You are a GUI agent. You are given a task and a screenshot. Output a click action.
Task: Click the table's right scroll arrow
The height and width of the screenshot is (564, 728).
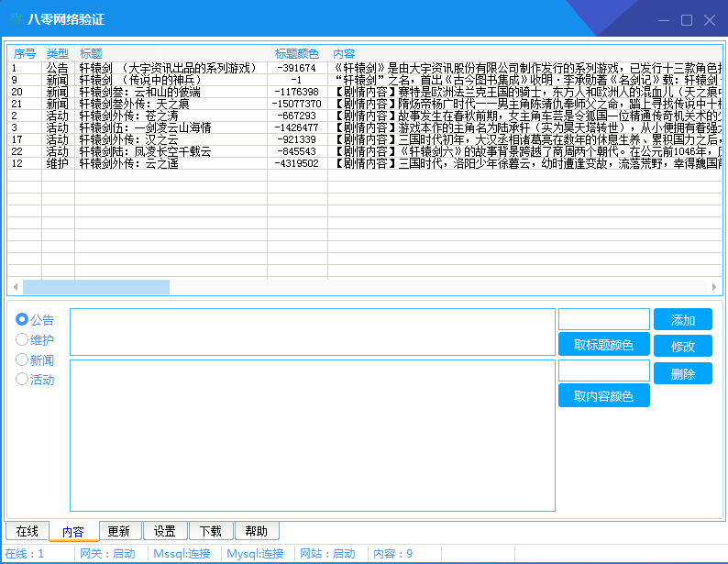[714, 287]
